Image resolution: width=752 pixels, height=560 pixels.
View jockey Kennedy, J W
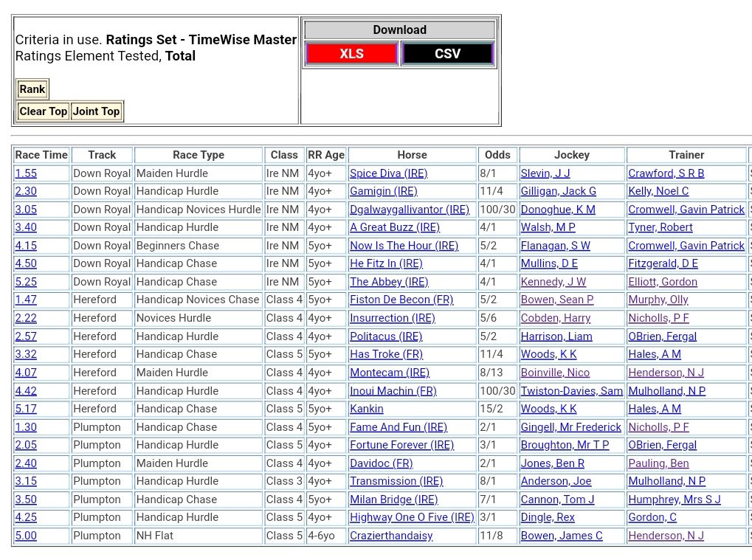pyautogui.click(x=553, y=282)
